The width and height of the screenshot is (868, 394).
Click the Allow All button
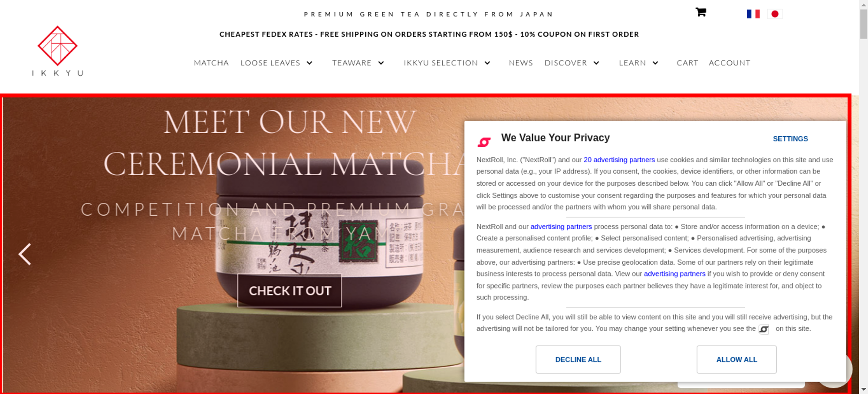[x=736, y=359]
